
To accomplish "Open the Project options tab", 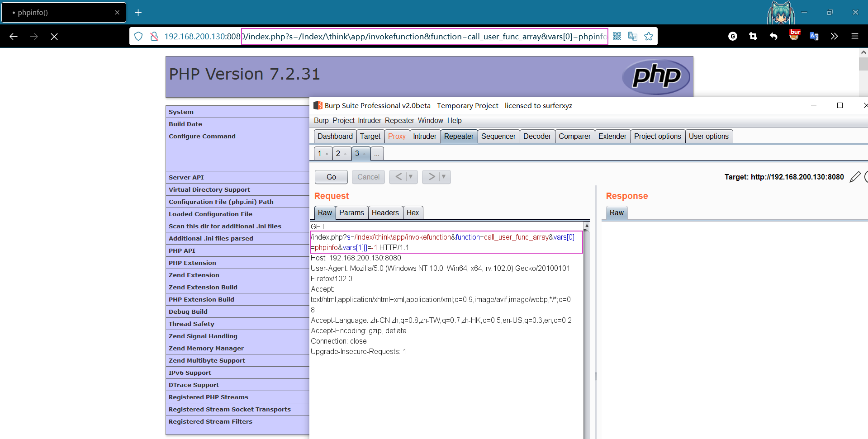I will (657, 136).
